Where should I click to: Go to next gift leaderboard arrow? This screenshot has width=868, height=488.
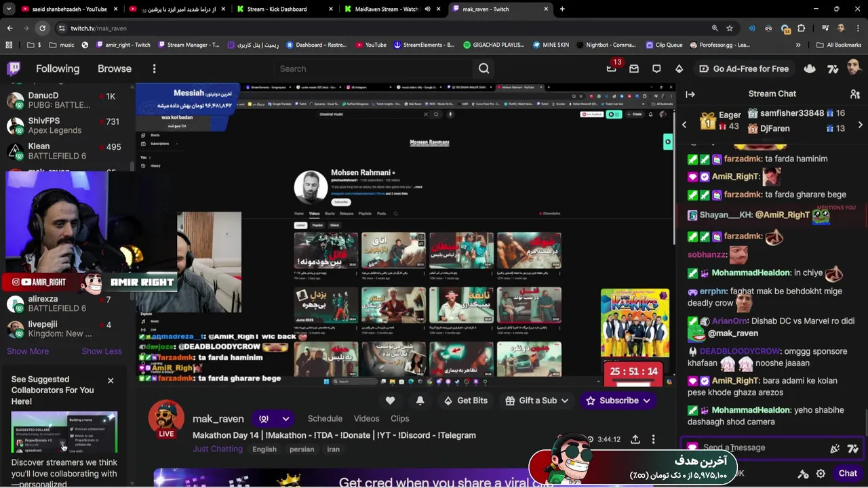click(861, 125)
